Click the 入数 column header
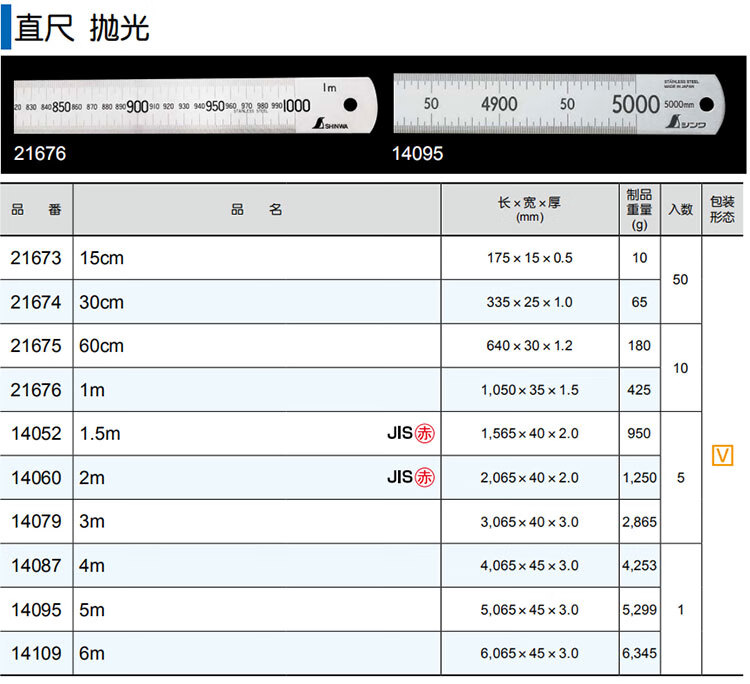750x684 pixels. click(681, 210)
